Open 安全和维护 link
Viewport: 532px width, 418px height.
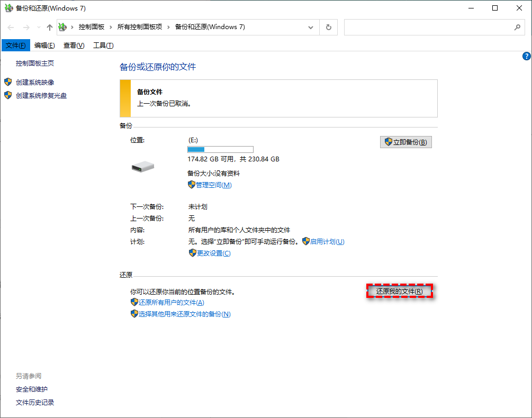(32, 389)
